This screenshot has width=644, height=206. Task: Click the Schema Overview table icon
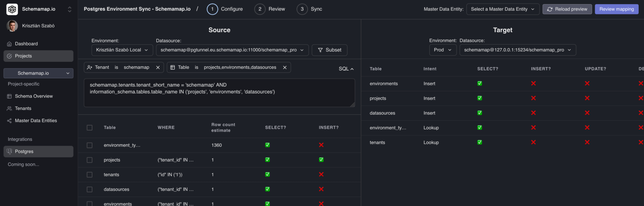pos(9,96)
